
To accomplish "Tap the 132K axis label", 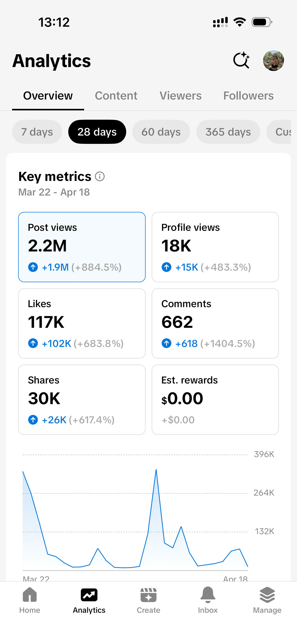I will click(x=265, y=531).
